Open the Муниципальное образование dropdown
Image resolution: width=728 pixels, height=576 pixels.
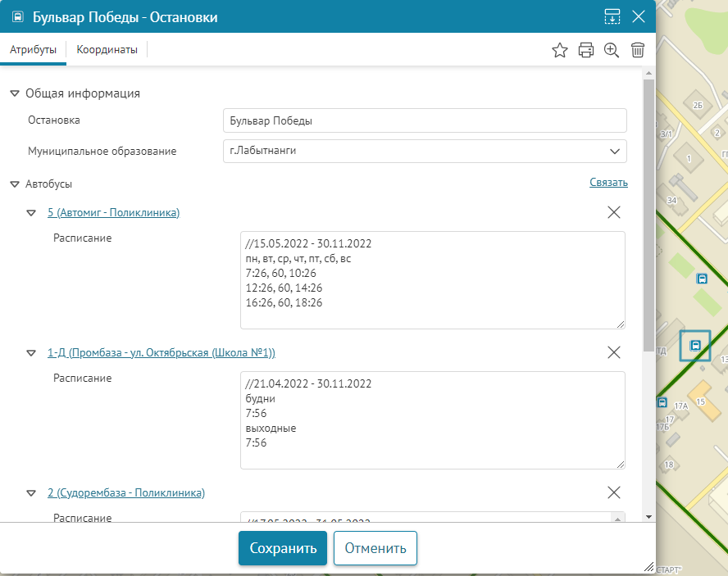[615, 151]
